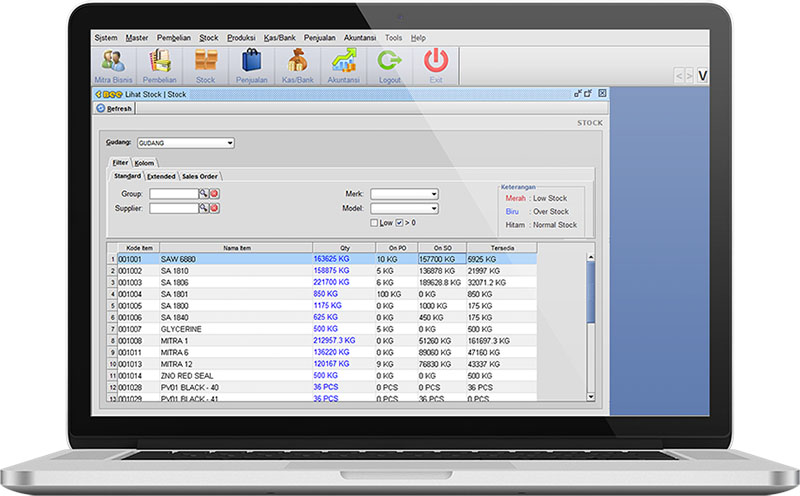Switch to the Kolom tab

pyautogui.click(x=145, y=162)
